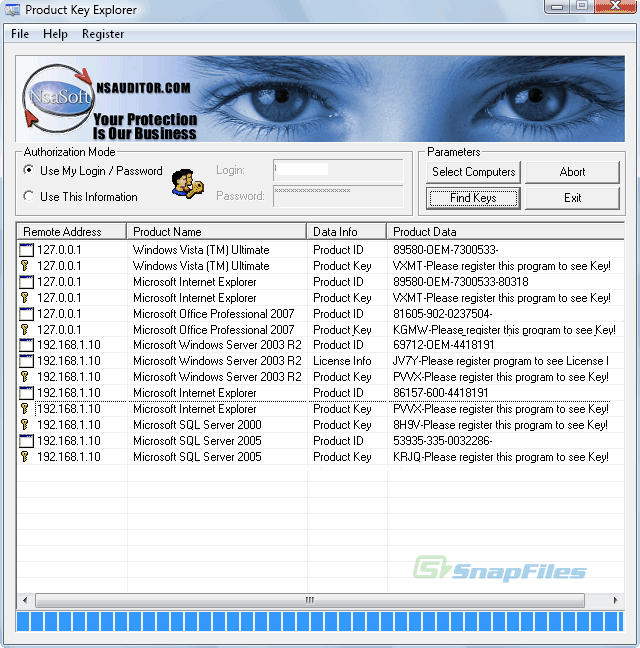This screenshot has height=648, width=640.
Task: Open the Register menu
Action: coord(103,34)
